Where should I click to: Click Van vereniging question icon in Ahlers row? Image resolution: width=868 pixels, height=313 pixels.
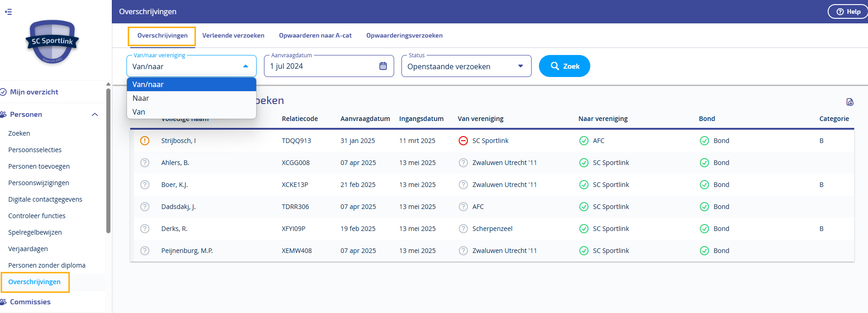[x=463, y=163]
